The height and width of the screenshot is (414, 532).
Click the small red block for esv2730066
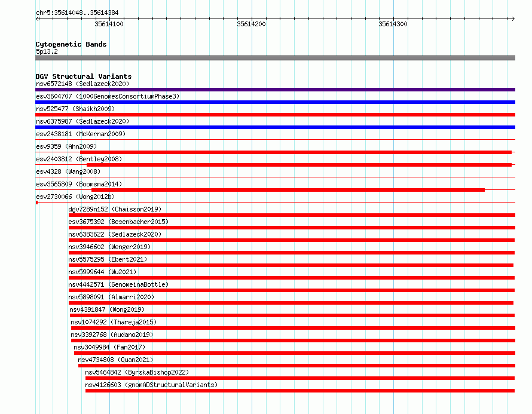pyautogui.click(x=36, y=203)
